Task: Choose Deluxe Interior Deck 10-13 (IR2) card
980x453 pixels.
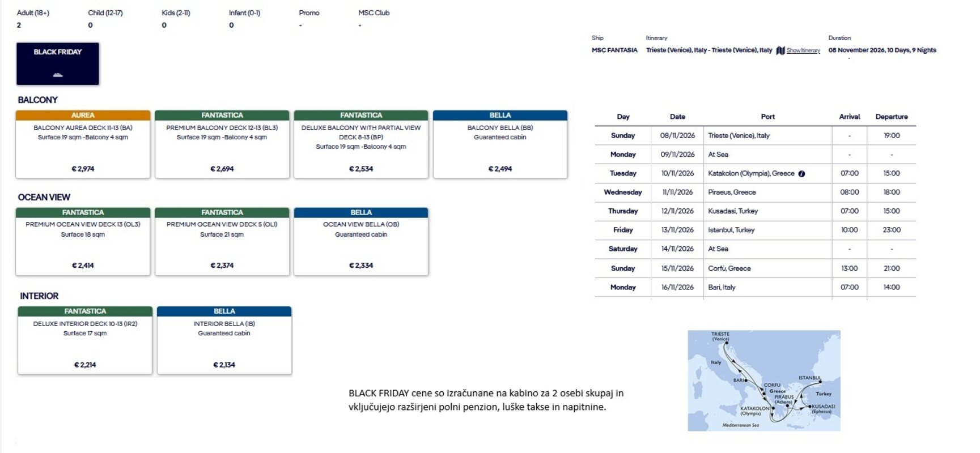Action: coord(85,340)
